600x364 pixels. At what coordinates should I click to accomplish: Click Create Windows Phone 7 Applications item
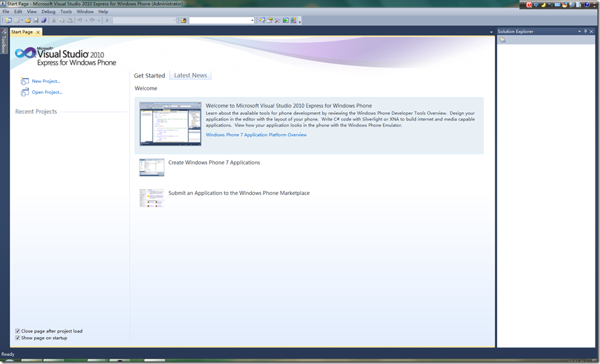[214, 163]
